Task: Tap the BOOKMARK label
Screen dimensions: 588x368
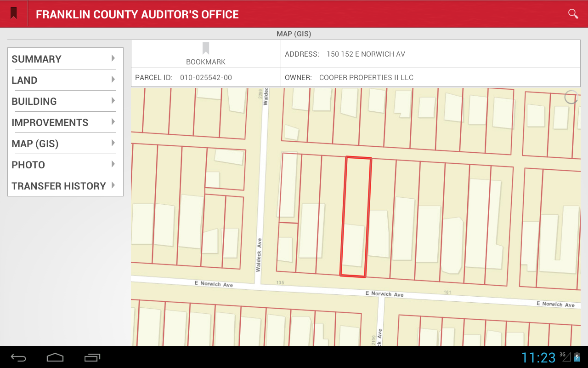Action: coord(206,62)
